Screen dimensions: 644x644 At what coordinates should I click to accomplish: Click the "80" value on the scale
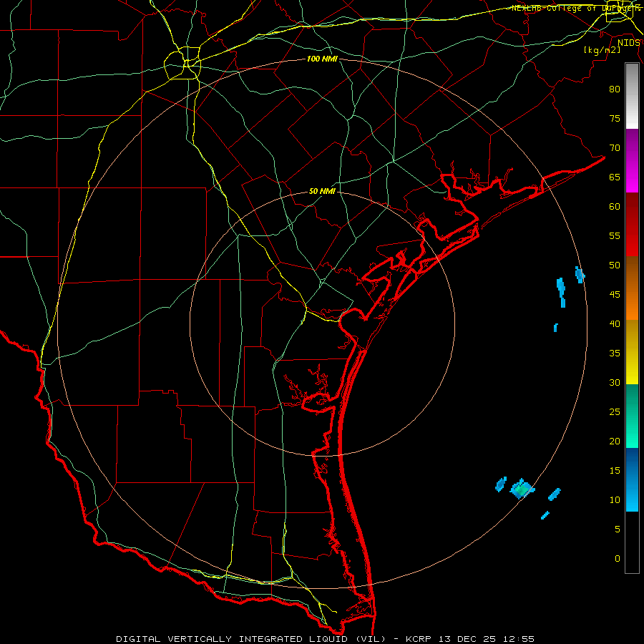tap(615, 89)
